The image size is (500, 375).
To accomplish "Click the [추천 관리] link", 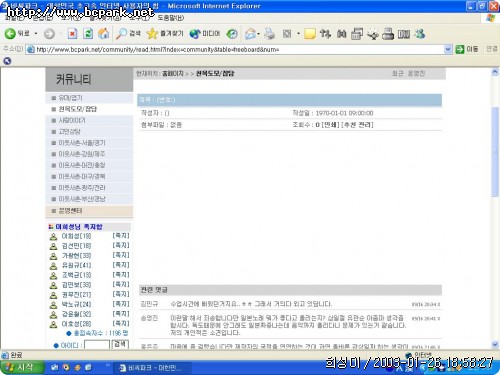I will [357, 125].
